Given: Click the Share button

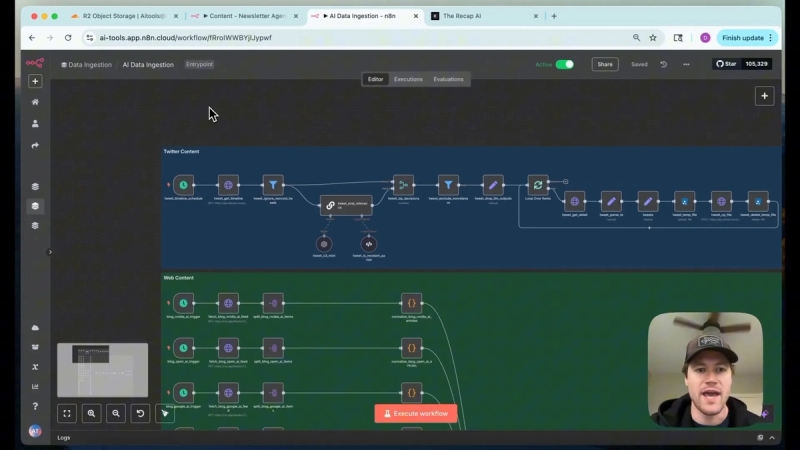Looking at the screenshot, I should (x=605, y=64).
